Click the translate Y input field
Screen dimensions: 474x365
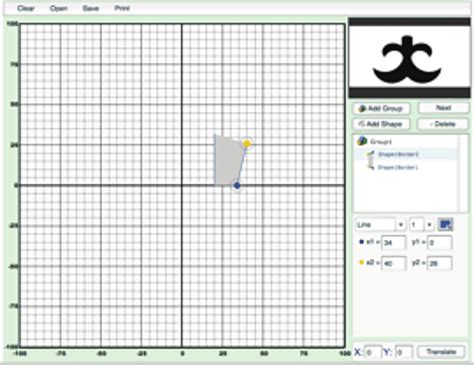pyautogui.click(x=404, y=352)
